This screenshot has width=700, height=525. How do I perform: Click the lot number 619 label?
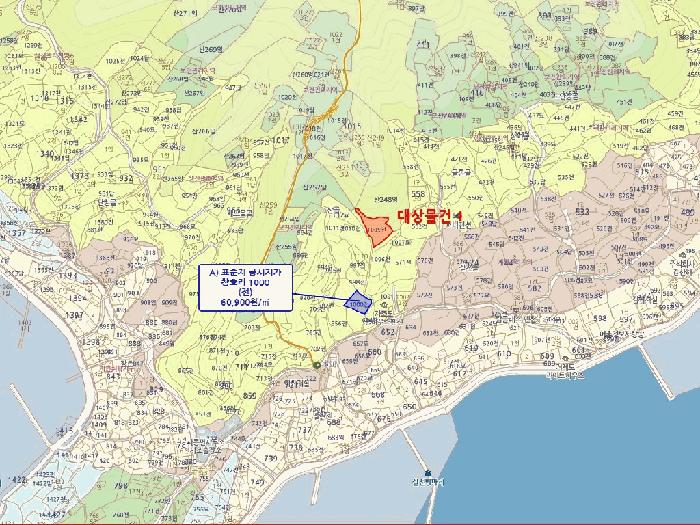tap(471, 348)
